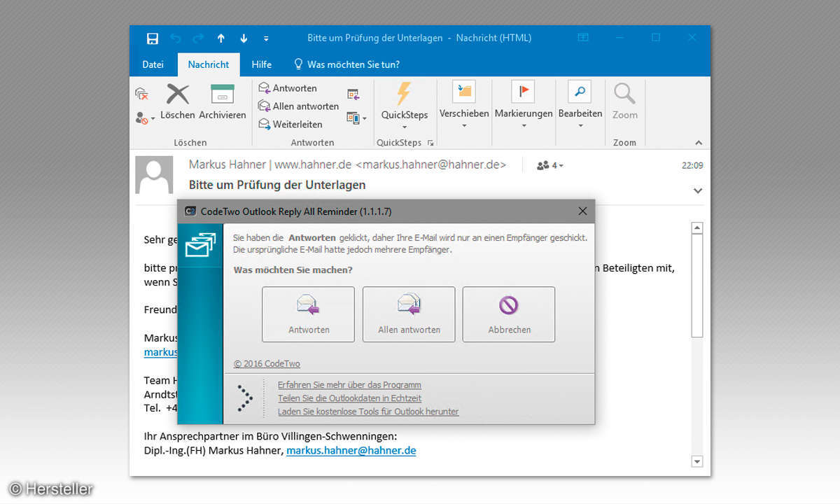Open the Datei menu tab
Image resolution: width=840 pixels, height=504 pixels.
point(153,64)
